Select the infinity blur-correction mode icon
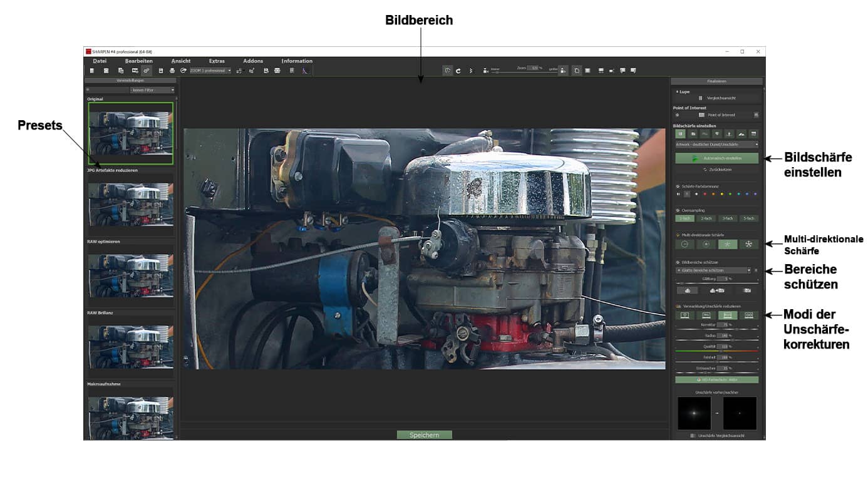Screen dimensions: 868x490 748,315
